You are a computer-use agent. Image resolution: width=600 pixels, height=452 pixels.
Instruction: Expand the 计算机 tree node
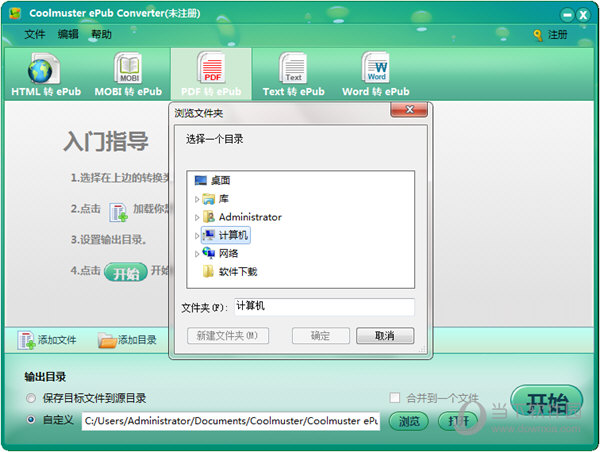[197, 236]
